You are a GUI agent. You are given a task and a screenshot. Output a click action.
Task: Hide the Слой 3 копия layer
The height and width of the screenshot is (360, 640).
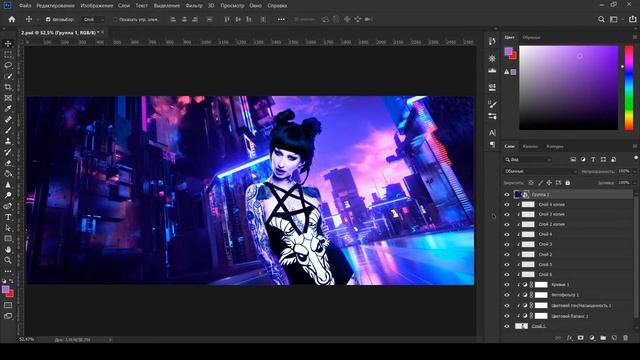tap(507, 214)
